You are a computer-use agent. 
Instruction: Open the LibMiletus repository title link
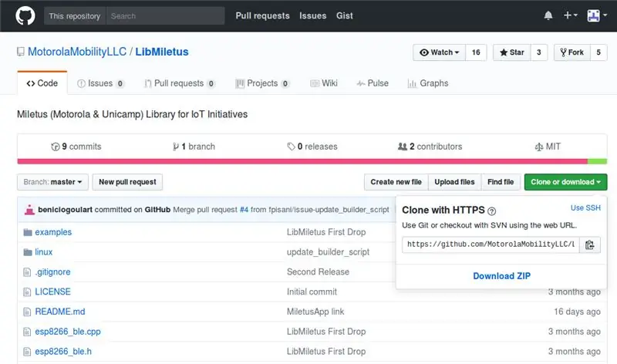pos(162,52)
